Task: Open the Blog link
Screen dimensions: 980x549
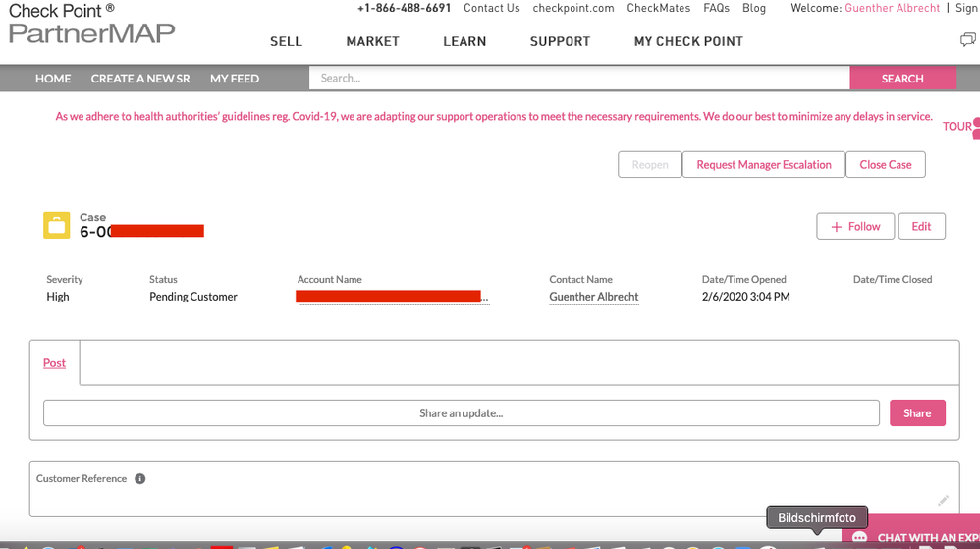Action: (754, 8)
